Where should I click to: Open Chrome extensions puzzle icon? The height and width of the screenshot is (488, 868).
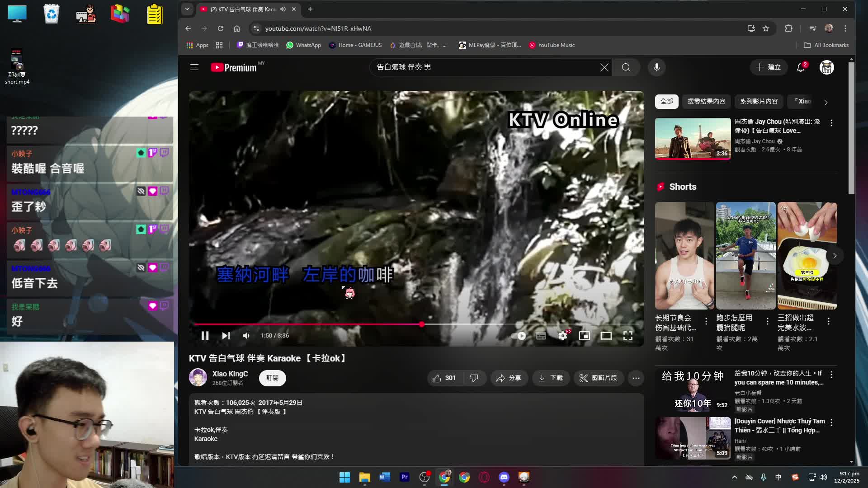(x=789, y=28)
